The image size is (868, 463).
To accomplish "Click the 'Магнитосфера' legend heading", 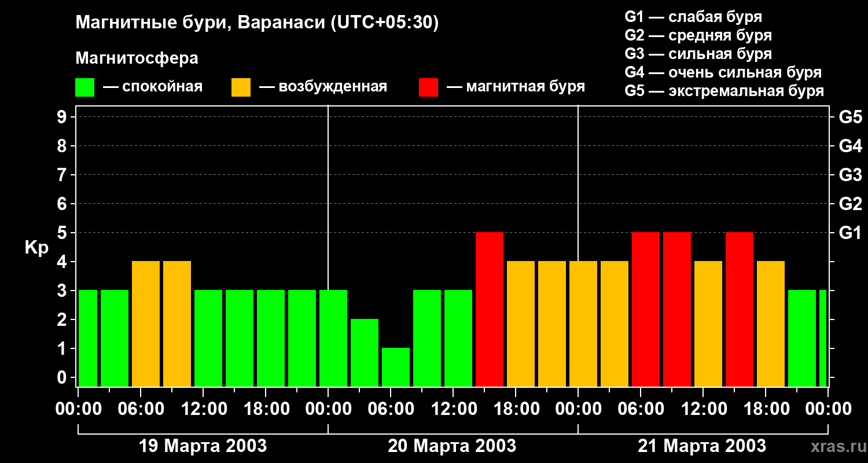I will 137,58.
